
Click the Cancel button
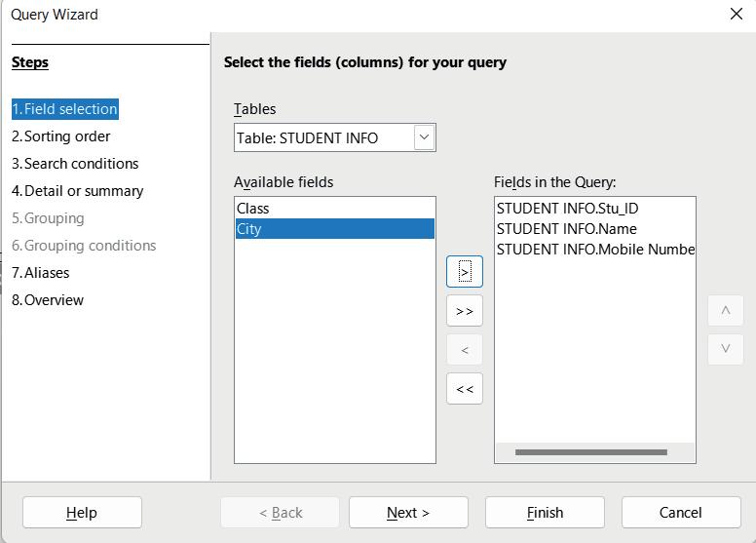click(680, 513)
